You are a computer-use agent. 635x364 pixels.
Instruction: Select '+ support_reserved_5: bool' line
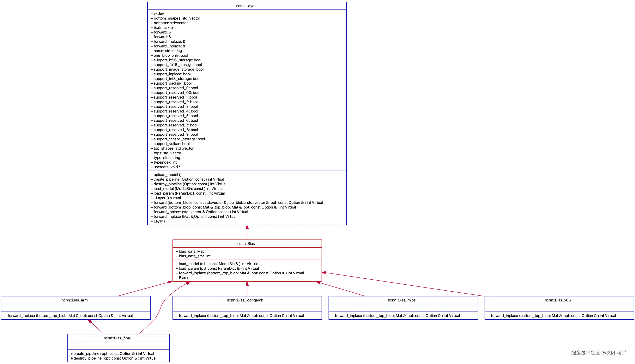[x=174, y=116]
